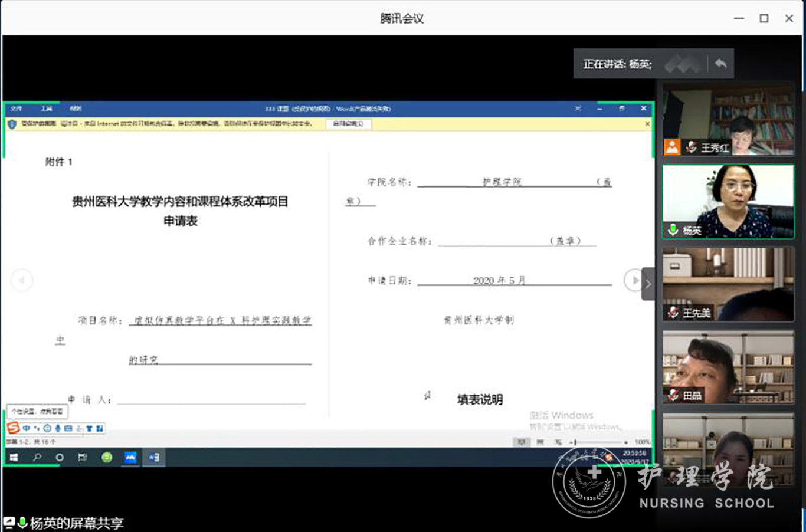Toggle Chinese/English input mode 中
The image size is (806, 532).
pyautogui.click(x=26, y=428)
